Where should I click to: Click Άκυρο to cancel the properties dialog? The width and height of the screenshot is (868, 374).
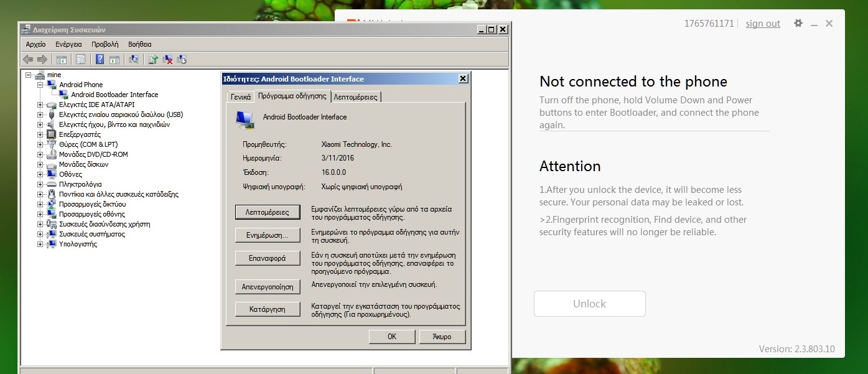click(x=443, y=337)
